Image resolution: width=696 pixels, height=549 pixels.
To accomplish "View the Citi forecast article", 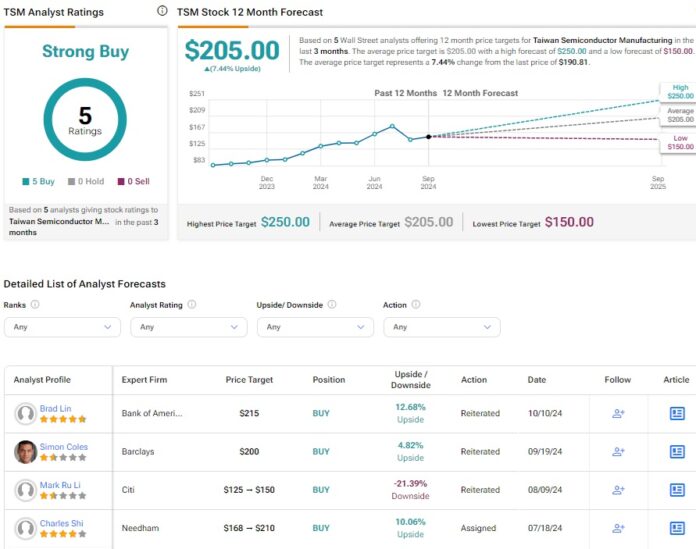I will pyautogui.click(x=677, y=490).
